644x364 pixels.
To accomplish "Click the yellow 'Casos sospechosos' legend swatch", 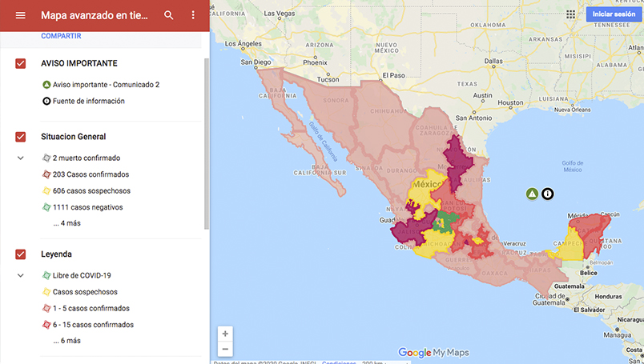I will [46, 292].
